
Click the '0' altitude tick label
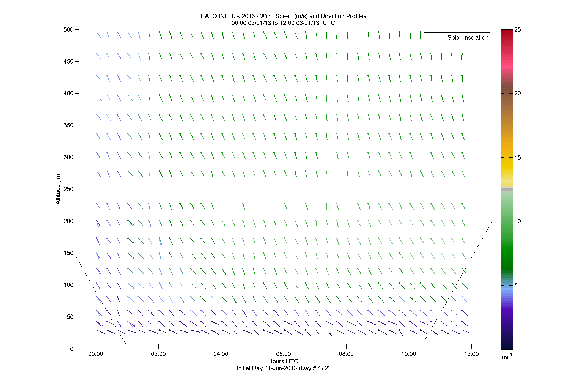(x=72, y=349)
